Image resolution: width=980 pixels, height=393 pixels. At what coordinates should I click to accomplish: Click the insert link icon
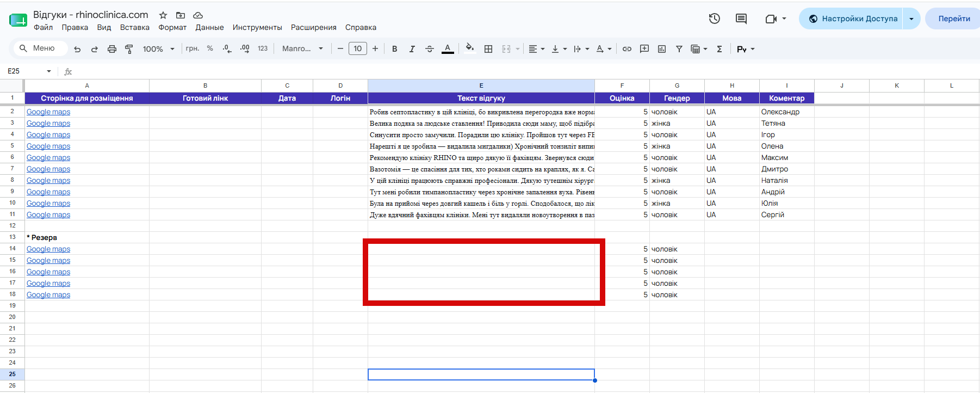pos(627,49)
